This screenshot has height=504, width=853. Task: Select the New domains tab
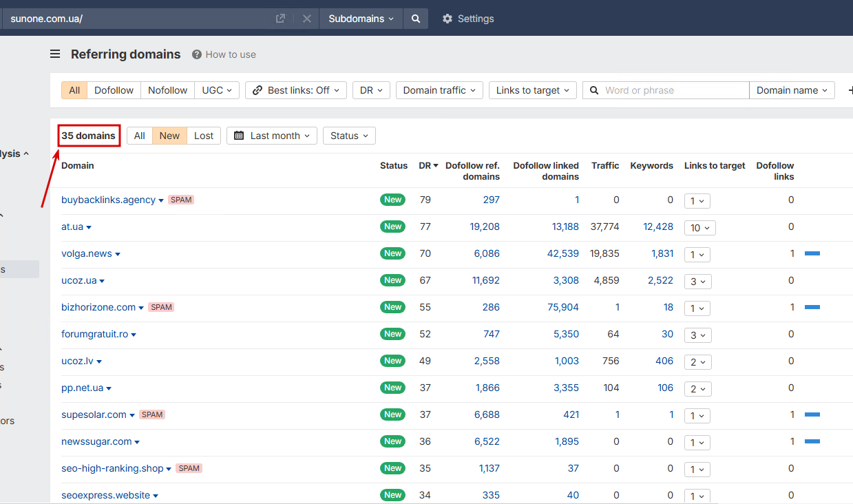[169, 136]
